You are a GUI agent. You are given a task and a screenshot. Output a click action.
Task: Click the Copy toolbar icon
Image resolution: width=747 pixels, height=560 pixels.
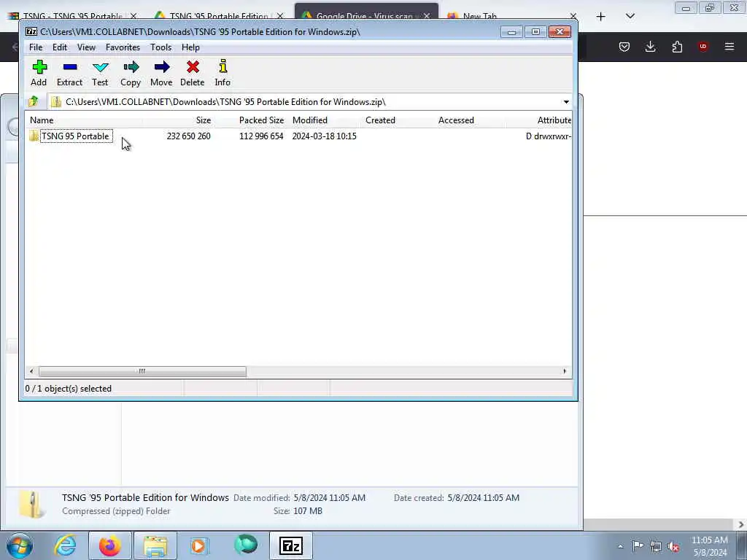coord(131,73)
